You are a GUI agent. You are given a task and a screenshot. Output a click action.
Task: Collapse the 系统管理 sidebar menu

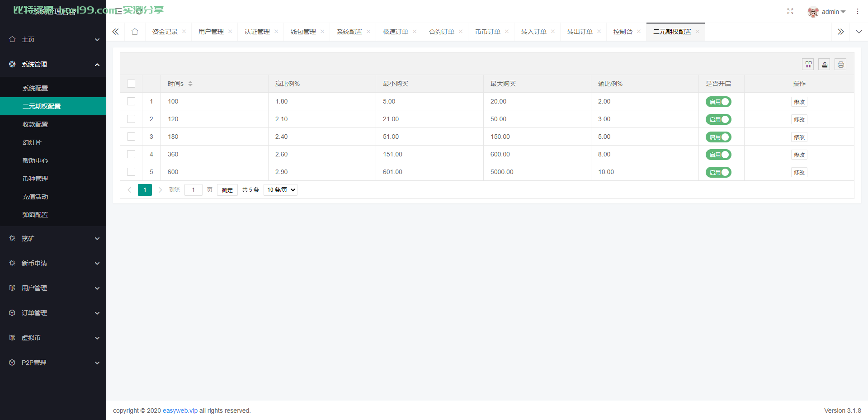(53, 64)
